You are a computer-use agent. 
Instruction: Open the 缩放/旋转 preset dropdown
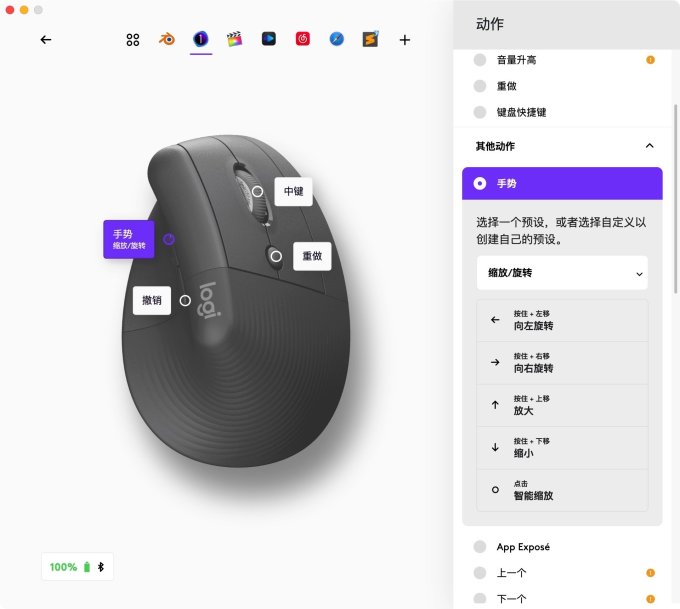(562, 273)
